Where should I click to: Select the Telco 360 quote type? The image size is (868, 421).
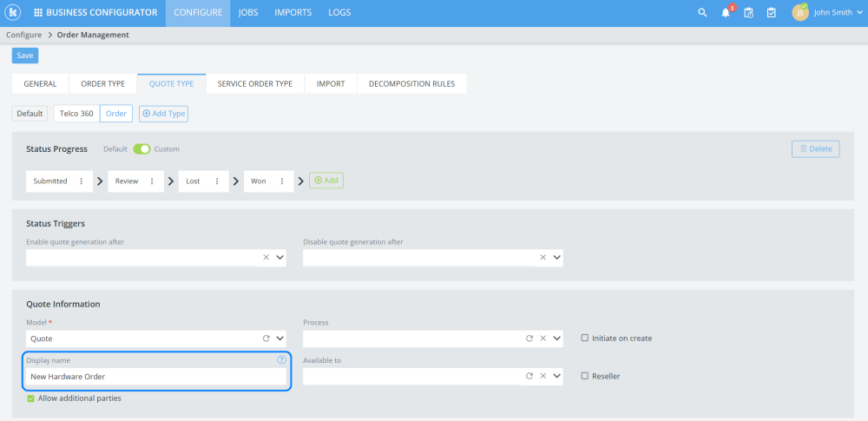pos(76,114)
